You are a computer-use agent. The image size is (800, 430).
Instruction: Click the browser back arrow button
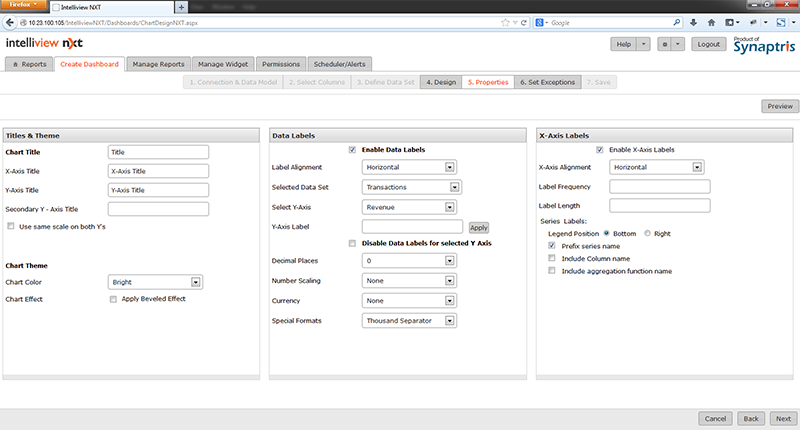point(8,21)
